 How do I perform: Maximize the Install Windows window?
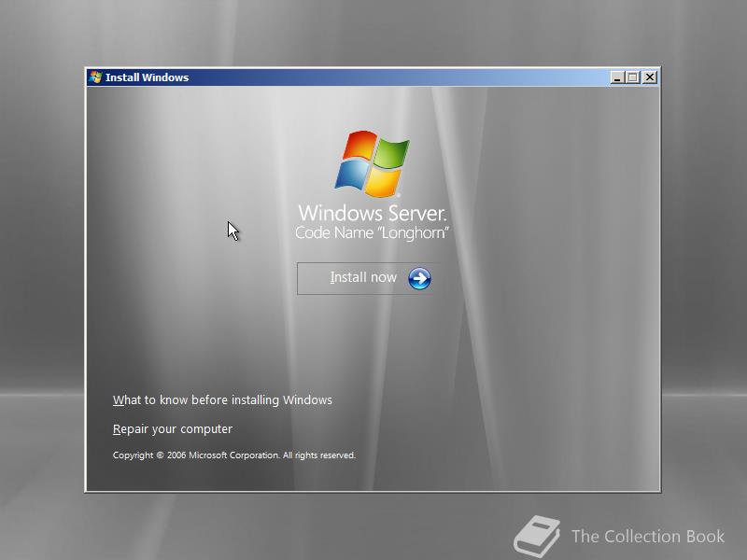pyautogui.click(x=633, y=77)
